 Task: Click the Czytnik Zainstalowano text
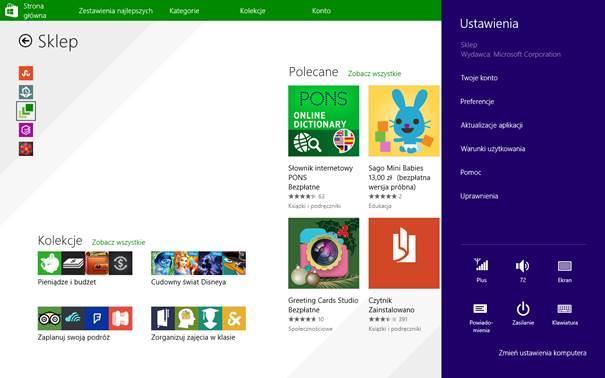coord(391,305)
